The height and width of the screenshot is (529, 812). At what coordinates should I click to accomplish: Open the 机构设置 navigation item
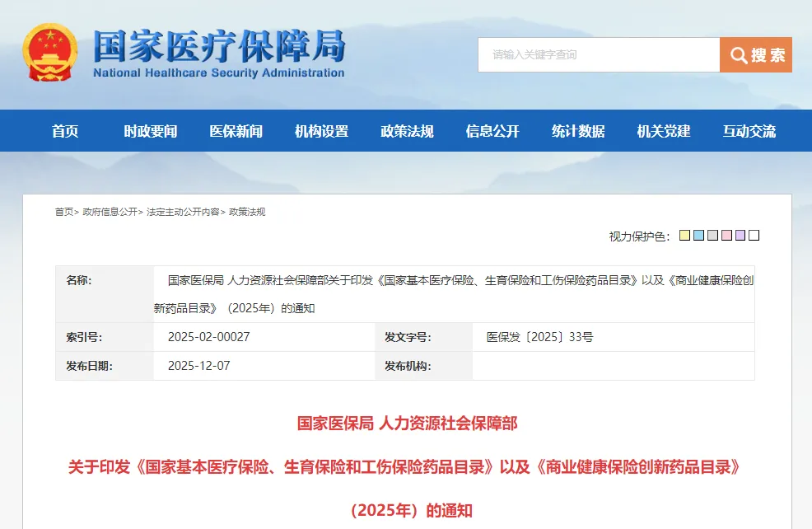click(322, 131)
